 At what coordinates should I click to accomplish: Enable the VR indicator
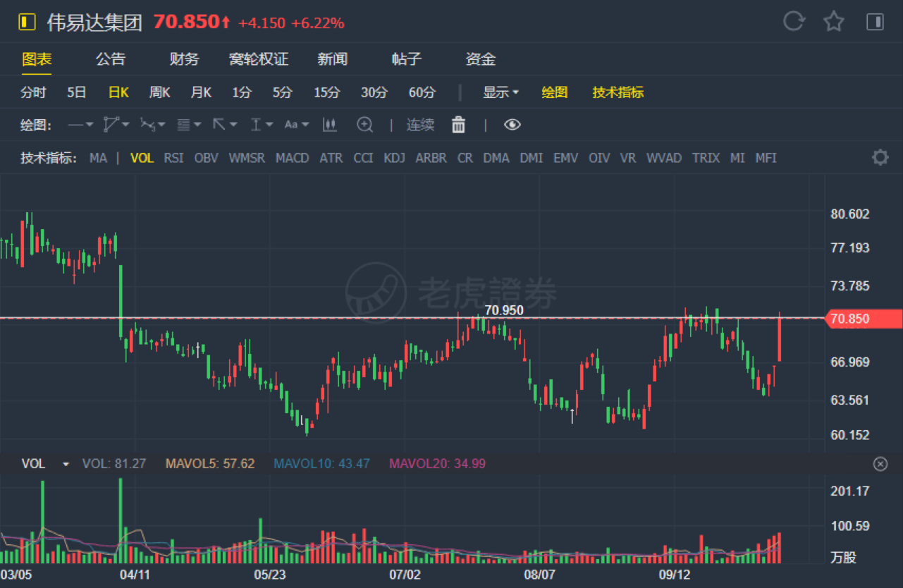pyautogui.click(x=628, y=158)
